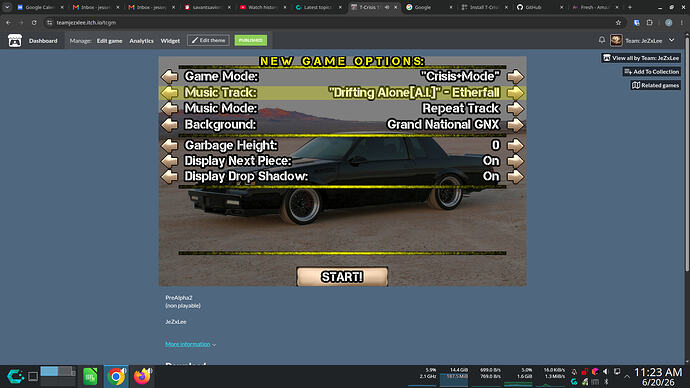Click right arrow for Background option
The width and height of the screenshot is (690, 388).
pos(515,124)
